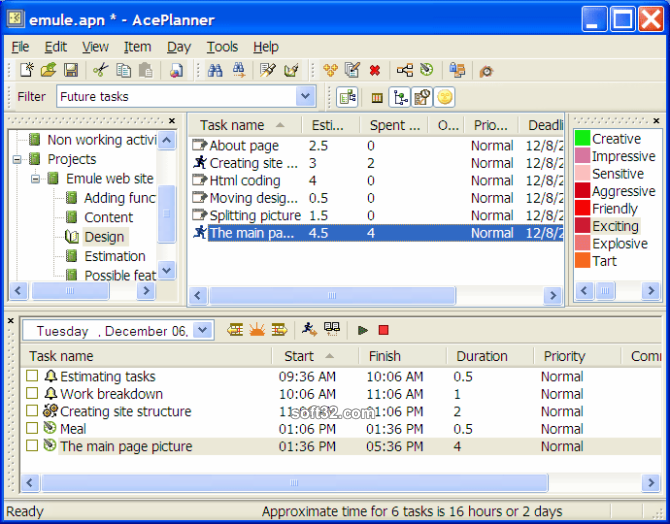Screen dimensions: 670x524
Task: Select the Creative green color swatch
Action: point(582,138)
